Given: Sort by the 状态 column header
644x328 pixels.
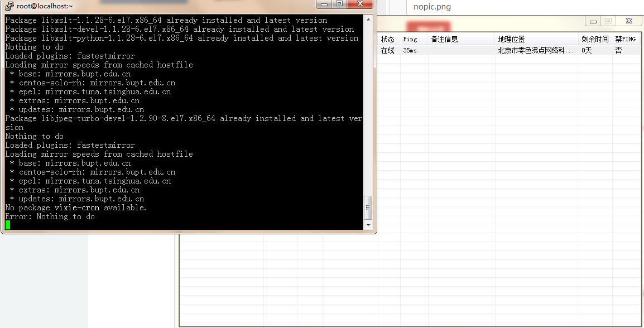Looking at the screenshot, I should click(388, 39).
